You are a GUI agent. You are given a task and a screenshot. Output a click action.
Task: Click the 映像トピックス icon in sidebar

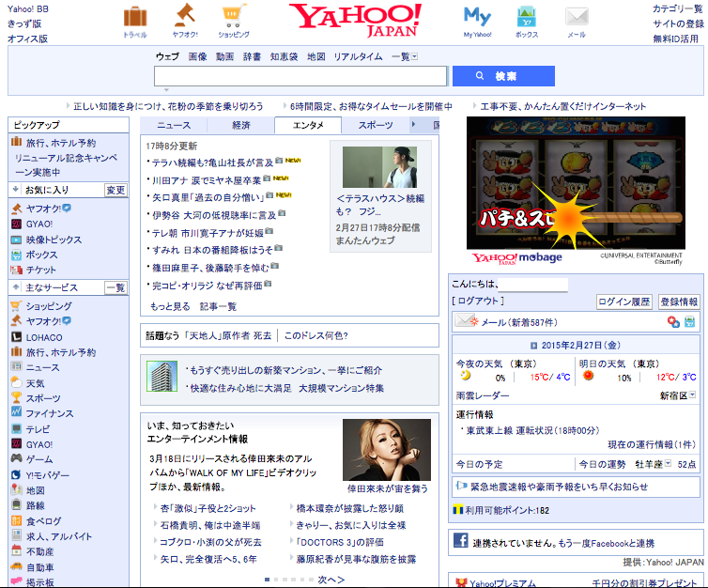coord(16,240)
